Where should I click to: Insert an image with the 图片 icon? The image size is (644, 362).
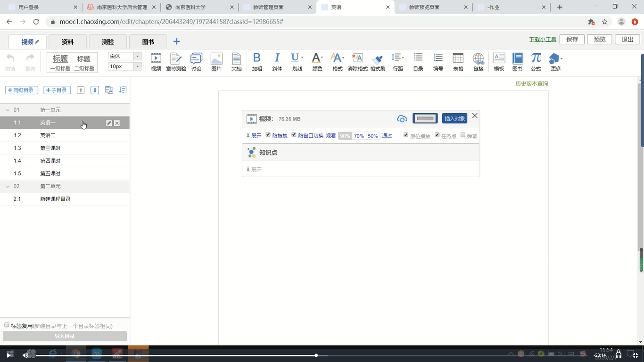click(x=216, y=62)
